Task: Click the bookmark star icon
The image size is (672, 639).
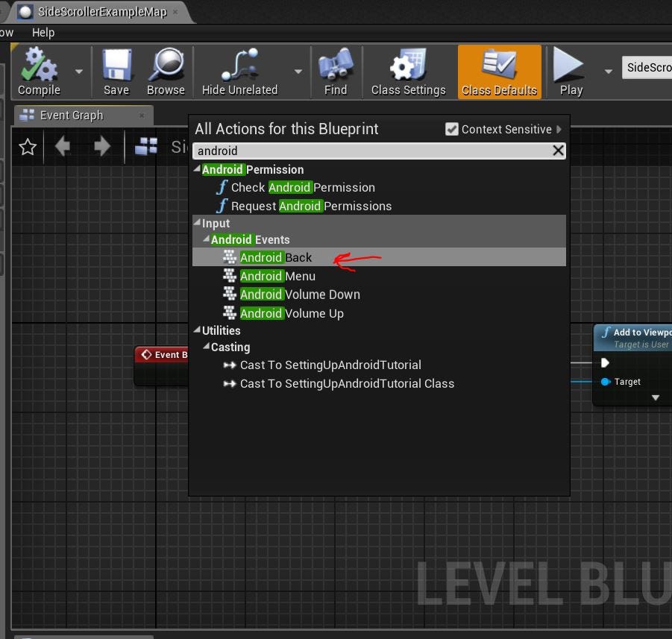Action: (x=28, y=147)
